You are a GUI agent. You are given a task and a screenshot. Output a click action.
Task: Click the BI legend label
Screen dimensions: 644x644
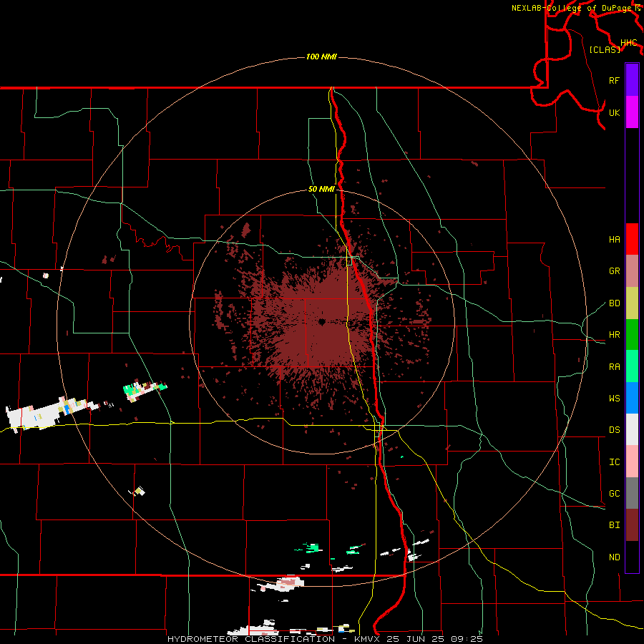point(615,525)
